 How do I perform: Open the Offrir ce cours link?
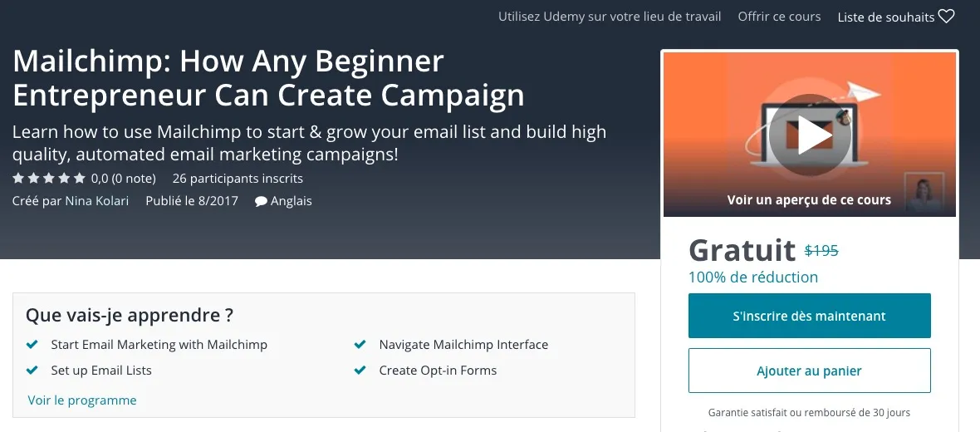(779, 17)
